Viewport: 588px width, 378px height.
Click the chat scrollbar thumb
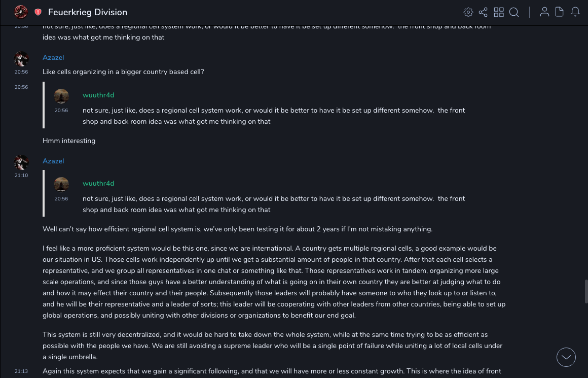pyautogui.click(x=586, y=291)
